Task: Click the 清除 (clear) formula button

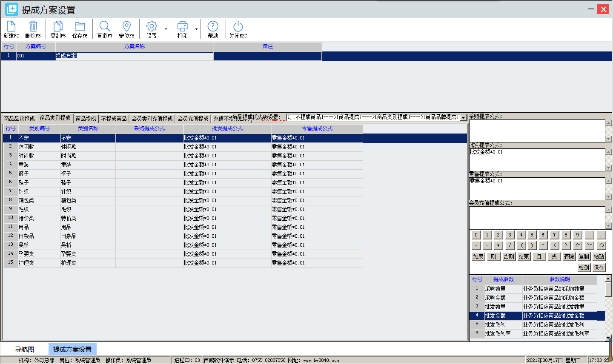Action: [x=569, y=256]
